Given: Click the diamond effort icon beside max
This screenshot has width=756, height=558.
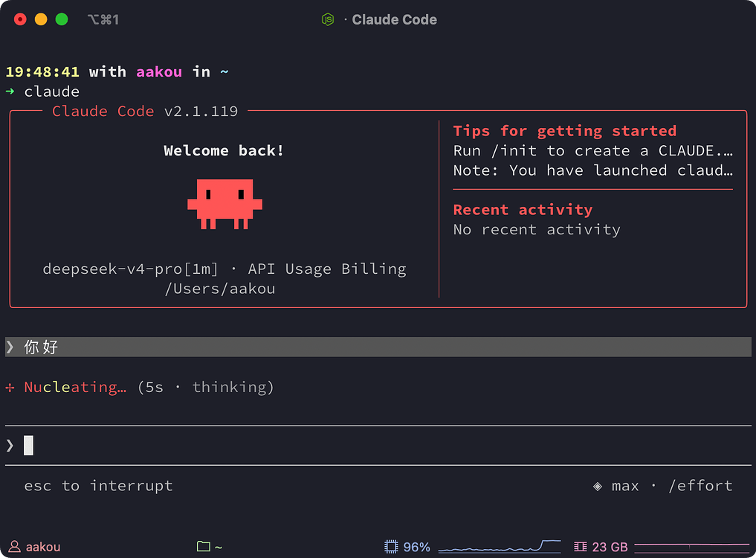Looking at the screenshot, I should (598, 486).
